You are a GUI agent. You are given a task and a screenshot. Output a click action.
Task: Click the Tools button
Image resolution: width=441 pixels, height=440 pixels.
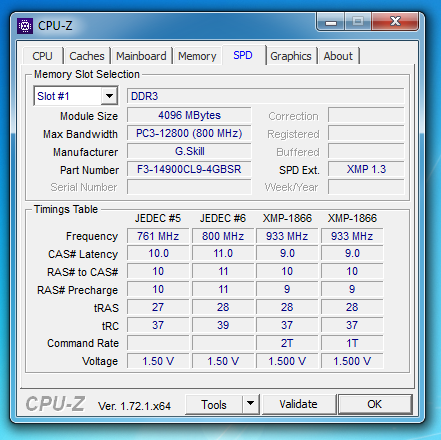214,404
